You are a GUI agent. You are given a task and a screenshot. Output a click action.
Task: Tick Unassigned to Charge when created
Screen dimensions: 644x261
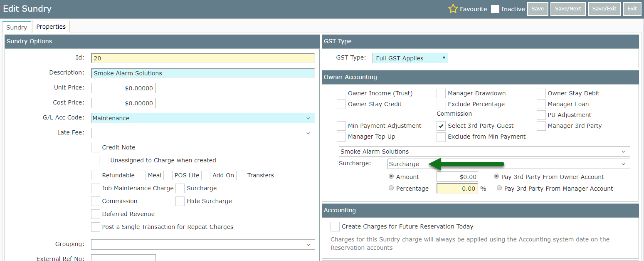(104, 160)
